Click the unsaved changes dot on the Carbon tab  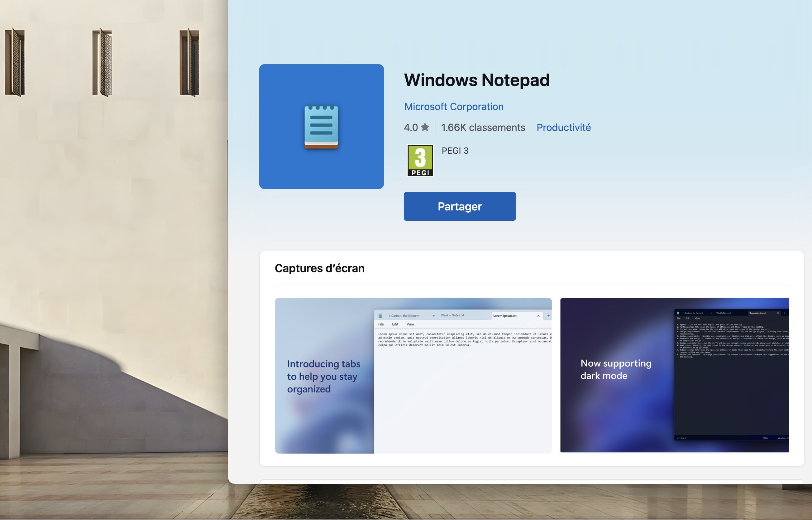(434, 315)
